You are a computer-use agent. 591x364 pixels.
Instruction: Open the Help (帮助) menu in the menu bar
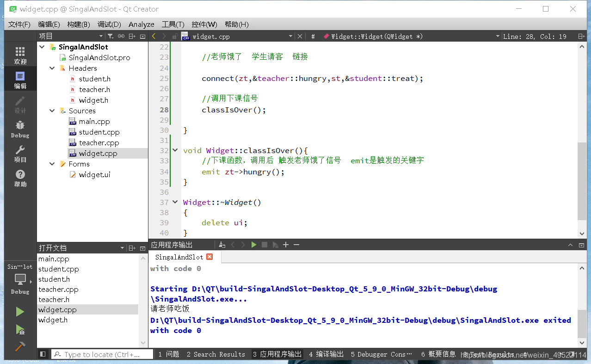[x=237, y=25]
